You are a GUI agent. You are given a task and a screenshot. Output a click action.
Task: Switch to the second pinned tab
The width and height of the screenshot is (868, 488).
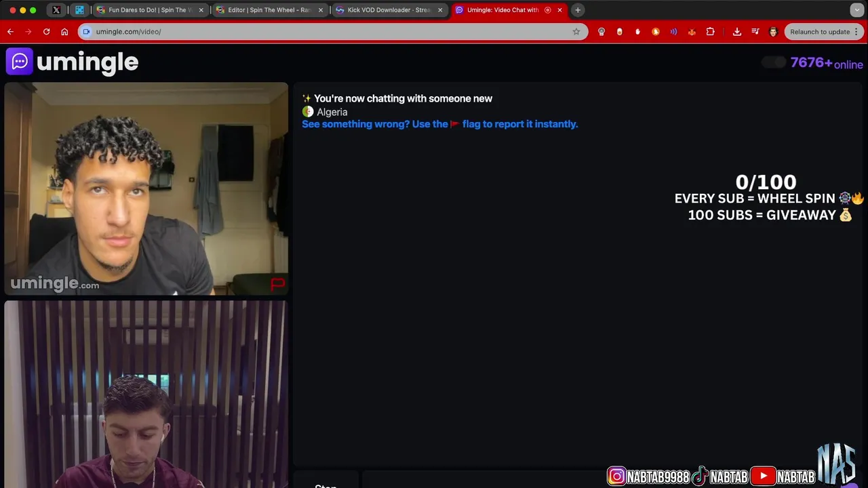pos(79,10)
